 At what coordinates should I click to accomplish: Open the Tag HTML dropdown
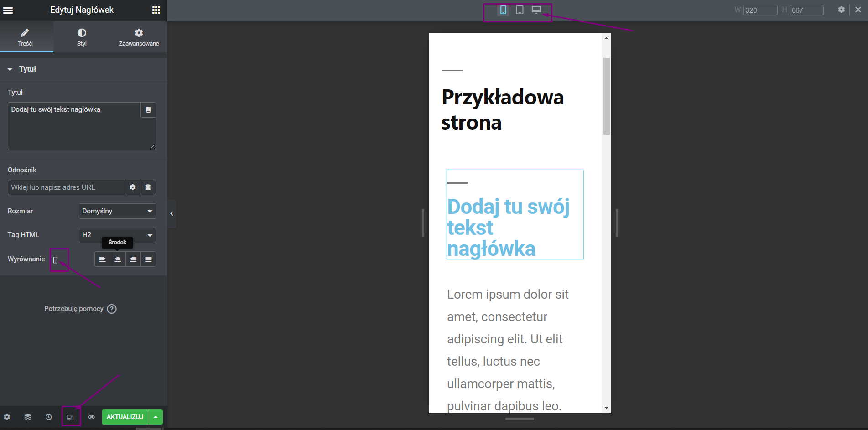tap(117, 235)
